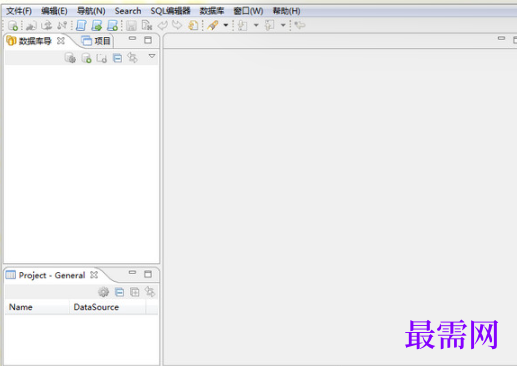Click the Name column header

pyautogui.click(x=37, y=307)
